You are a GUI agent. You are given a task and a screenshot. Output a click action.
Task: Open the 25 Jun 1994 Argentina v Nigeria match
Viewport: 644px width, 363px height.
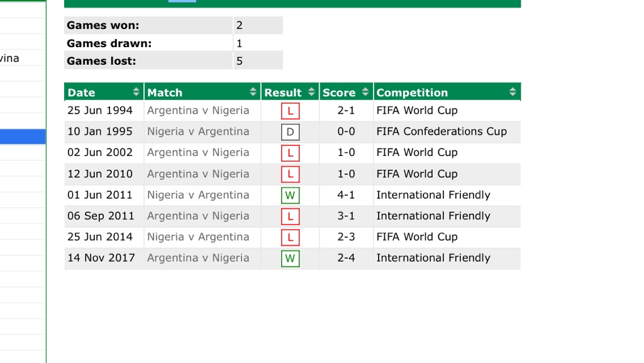point(198,111)
